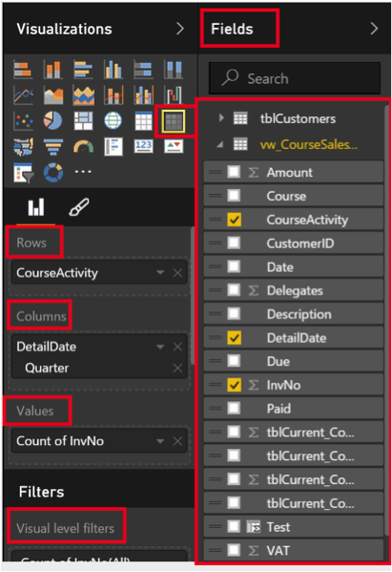Collapse the Visualizations pane chevron

tap(180, 29)
